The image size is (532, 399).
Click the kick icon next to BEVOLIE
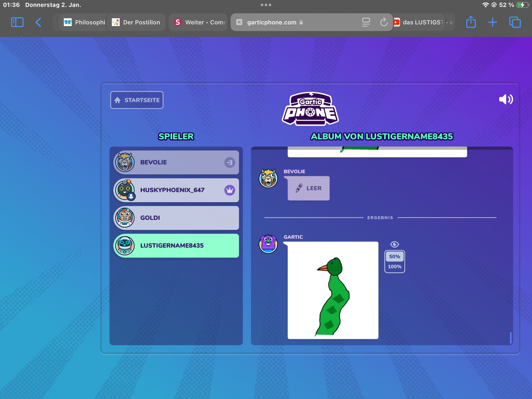tap(229, 162)
